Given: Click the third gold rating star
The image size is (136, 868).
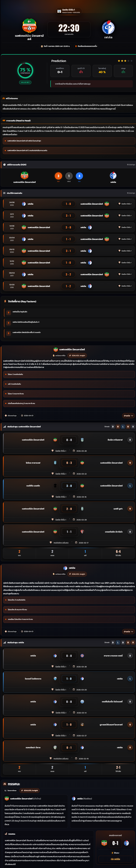Looking at the screenshot, I should 125,61.
